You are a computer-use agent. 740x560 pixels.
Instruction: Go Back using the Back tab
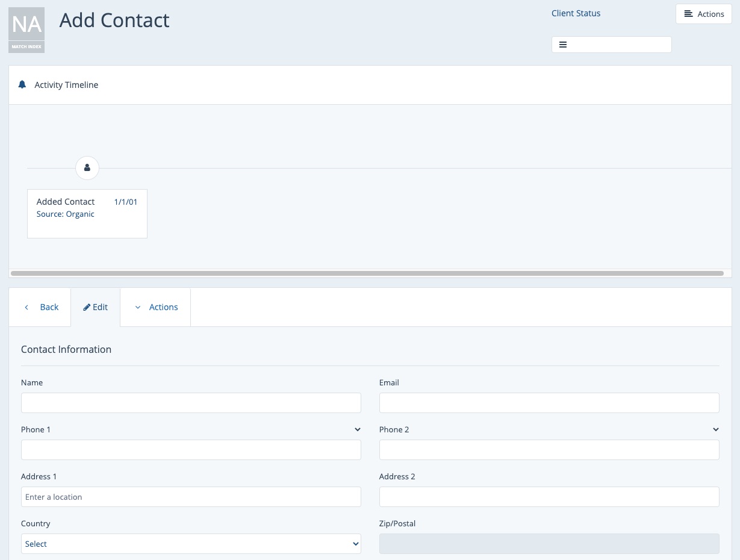coord(40,307)
